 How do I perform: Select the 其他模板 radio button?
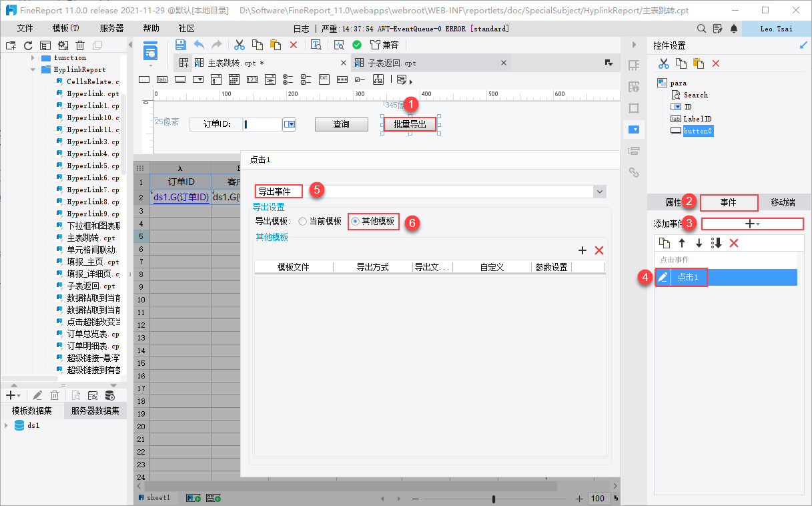356,221
